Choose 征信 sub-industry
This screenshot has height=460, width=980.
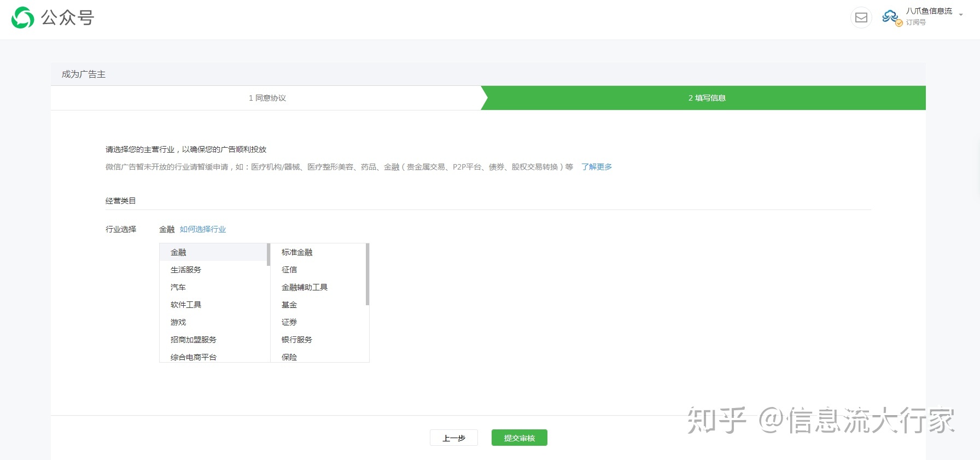[318, 270]
